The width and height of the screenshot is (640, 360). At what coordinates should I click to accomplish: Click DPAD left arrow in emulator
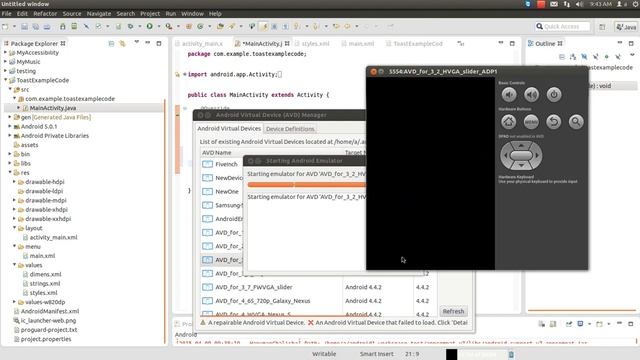pos(506,155)
